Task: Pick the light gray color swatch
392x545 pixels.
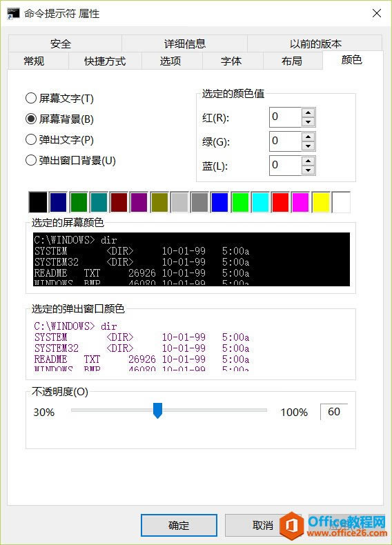Action: pos(179,202)
